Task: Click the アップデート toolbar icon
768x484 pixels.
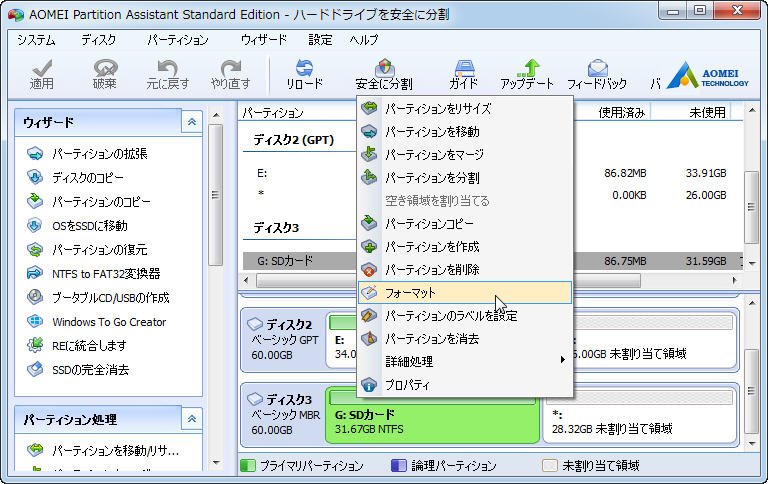Action: pos(527,75)
